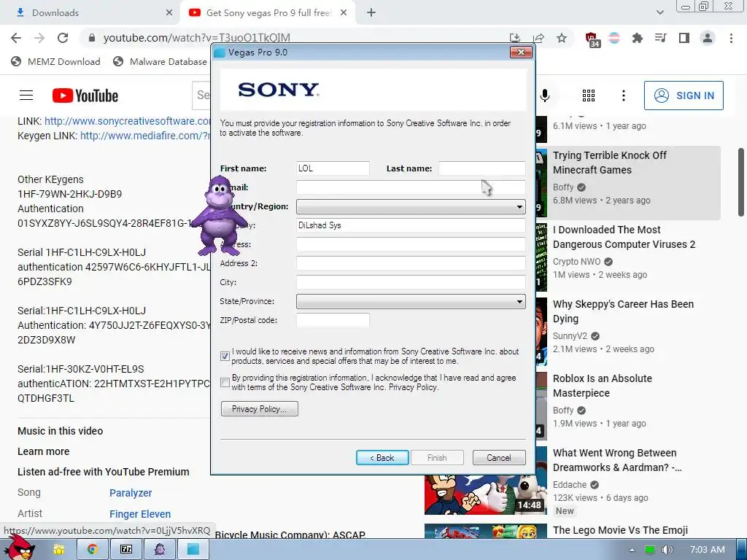Screen dimensions: 747x560
Task: Open 7-Zip from the taskbar
Action: click(126, 550)
